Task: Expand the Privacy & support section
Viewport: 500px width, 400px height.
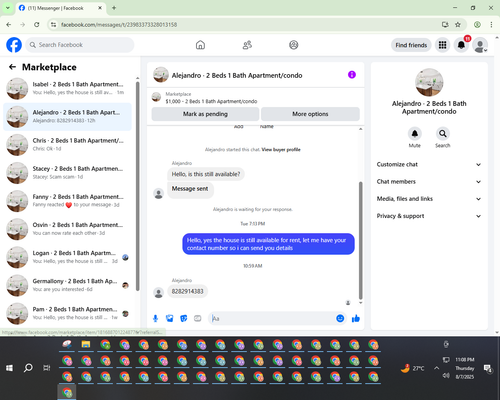Action: point(429,216)
